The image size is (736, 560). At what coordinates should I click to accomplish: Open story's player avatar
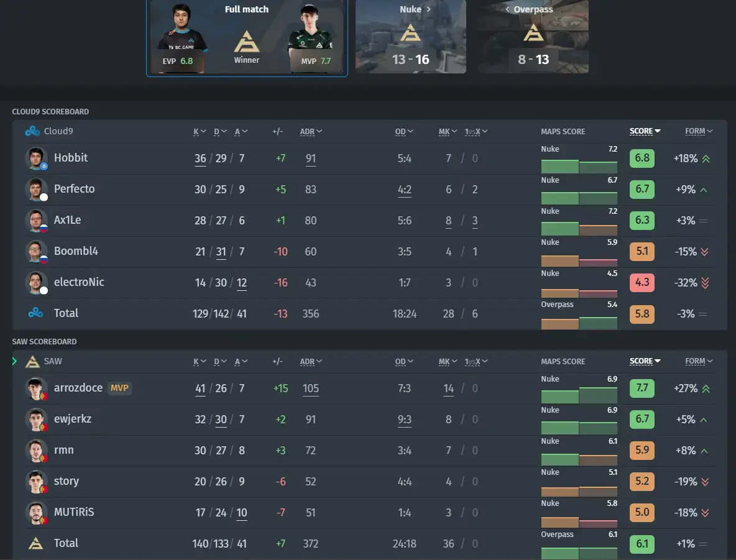(x=35, y=481)
